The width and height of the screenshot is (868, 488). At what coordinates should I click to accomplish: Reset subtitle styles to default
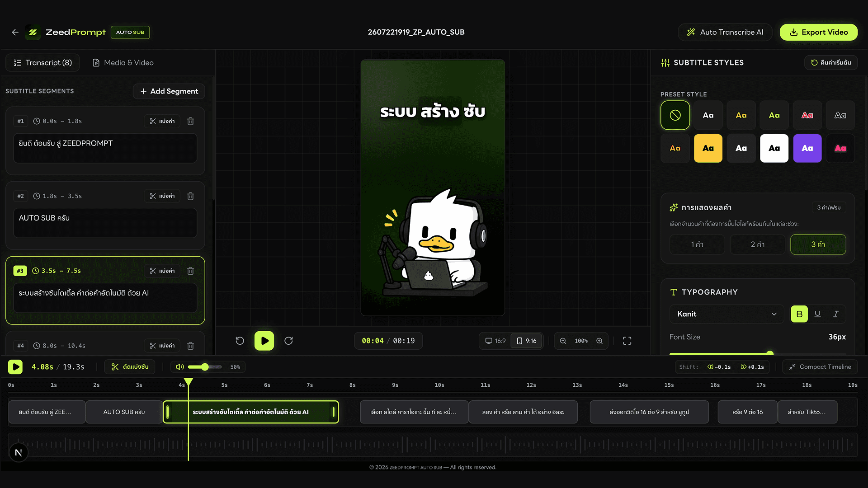click(x=831, y=62)
